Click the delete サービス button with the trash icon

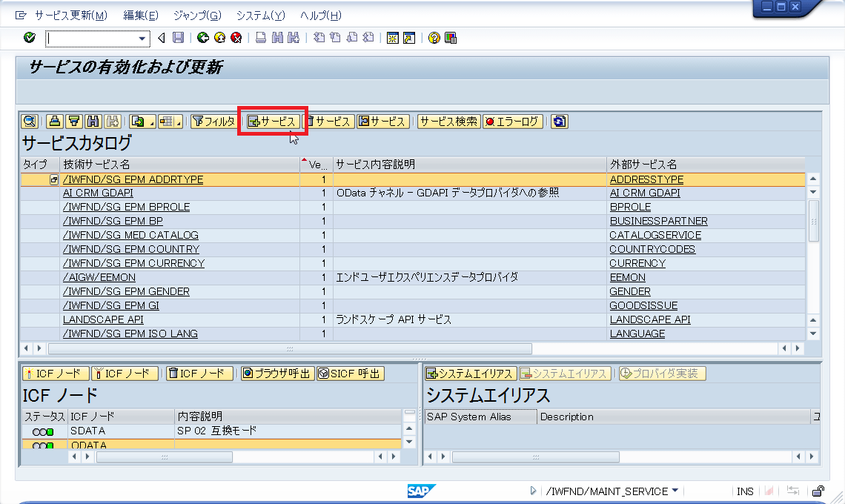[x=328, y=122]
